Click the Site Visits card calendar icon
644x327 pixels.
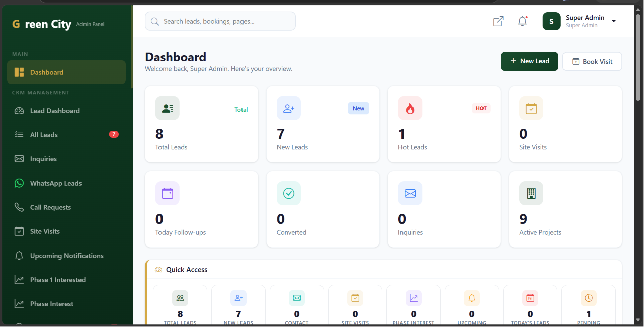tap(531, 108)
